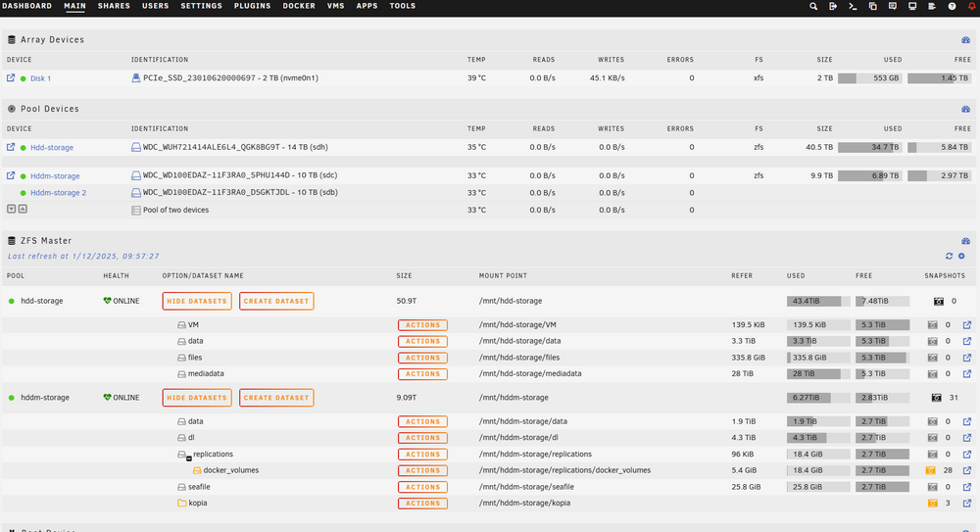Click the hdd-storage pool snapshot camera icon
This screenshot has height=532, width=980.
point(939,302)
